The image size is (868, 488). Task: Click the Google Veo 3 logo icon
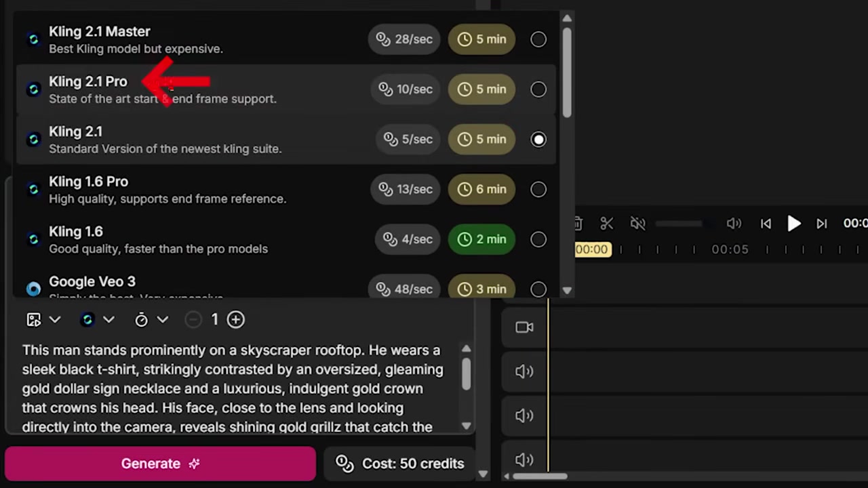tap(33, 289)
